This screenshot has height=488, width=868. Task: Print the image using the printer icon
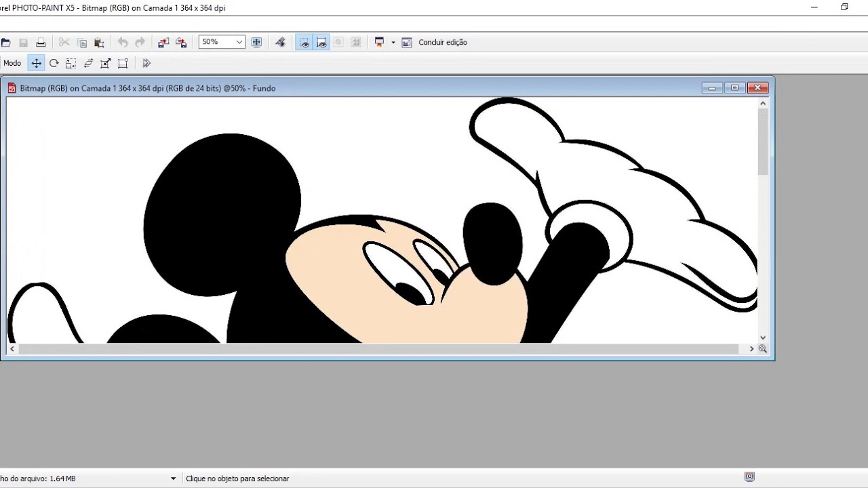[41, 42]
